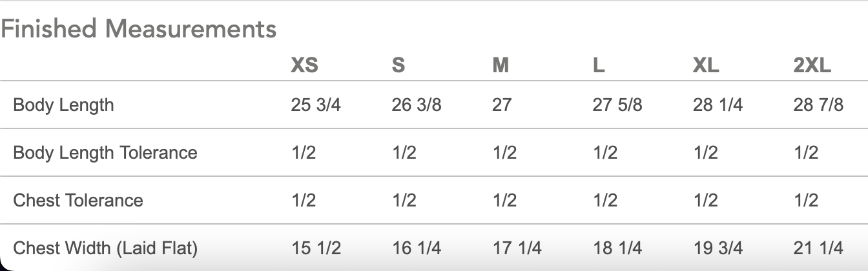
Task: Click the L body length value 27 5/8
Action: pos(617,105)
